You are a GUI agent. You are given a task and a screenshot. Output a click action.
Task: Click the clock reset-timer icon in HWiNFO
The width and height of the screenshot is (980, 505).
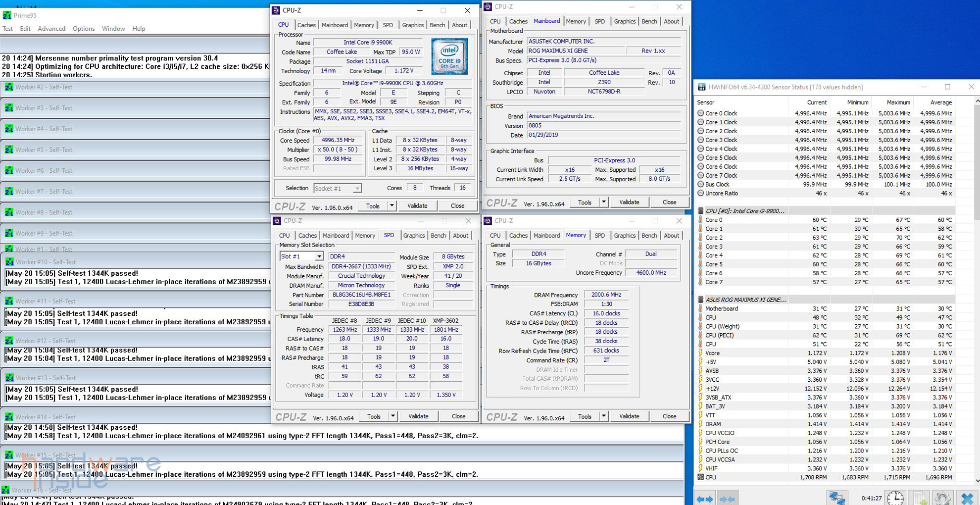(x=895, y=498)
